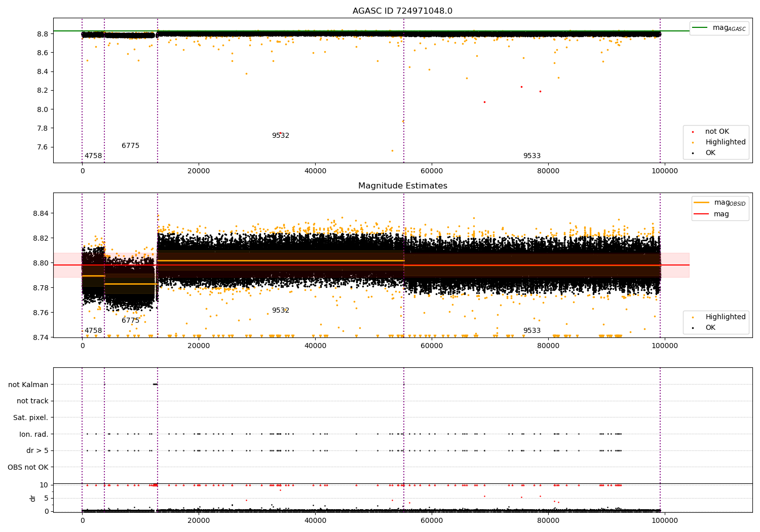Click obsid label '9532' in Magnitude Estimates plot

coord(281,311)
